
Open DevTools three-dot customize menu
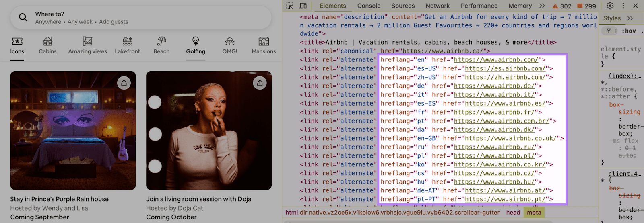coord(623,6)
